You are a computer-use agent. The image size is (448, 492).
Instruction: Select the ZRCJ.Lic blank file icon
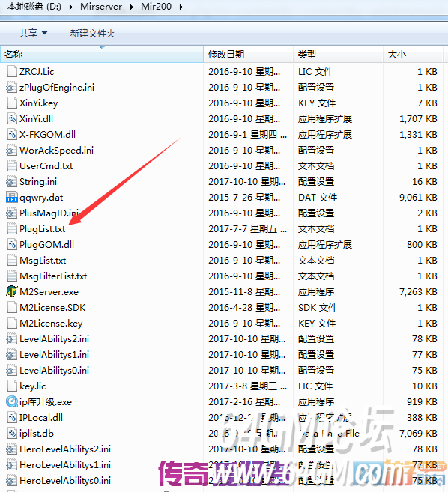click(x=12, y=72)
